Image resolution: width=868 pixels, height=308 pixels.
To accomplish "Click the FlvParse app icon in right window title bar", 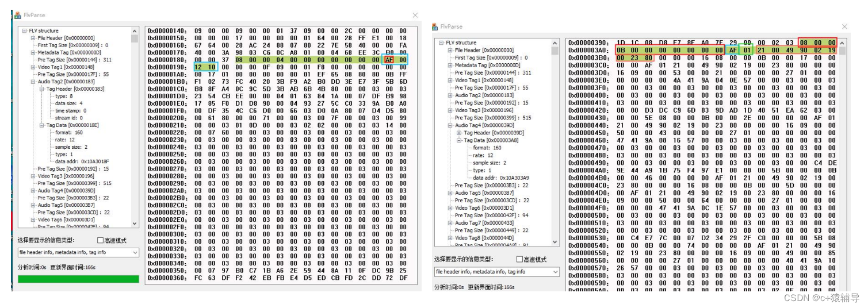I will (x=435, y=26).
